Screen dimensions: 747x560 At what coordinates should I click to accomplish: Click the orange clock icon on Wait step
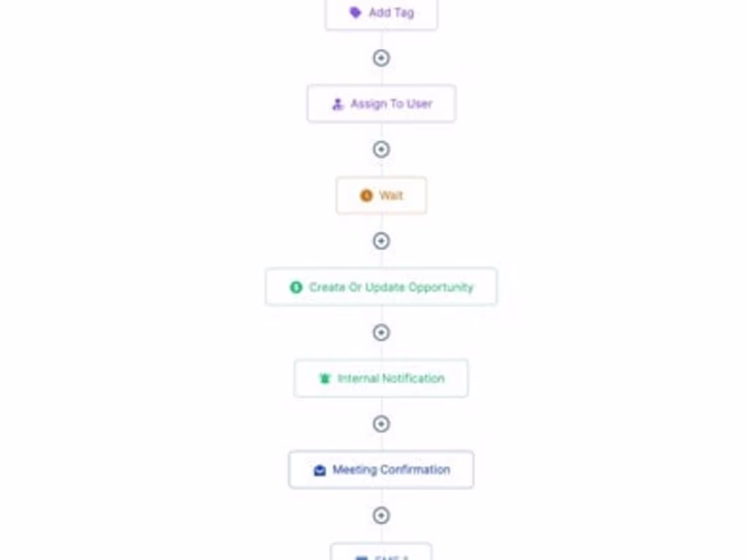[365, 195]
